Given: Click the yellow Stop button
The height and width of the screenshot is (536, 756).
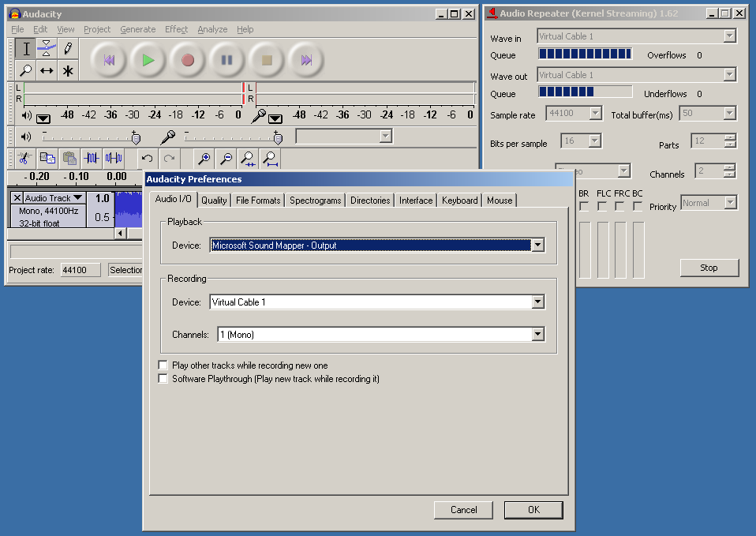Looking at the screenshot, I should [267, 60].
